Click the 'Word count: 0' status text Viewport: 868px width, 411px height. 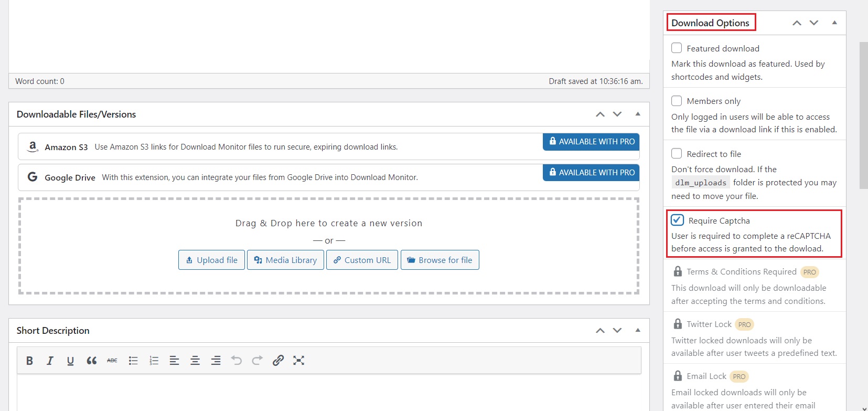(x=40, y=81)
